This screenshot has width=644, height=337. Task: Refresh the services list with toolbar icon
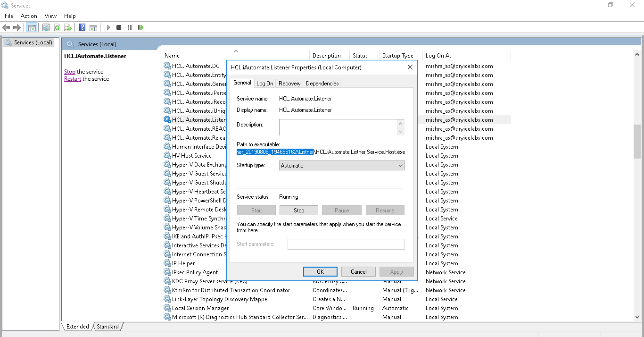point(57,27)
